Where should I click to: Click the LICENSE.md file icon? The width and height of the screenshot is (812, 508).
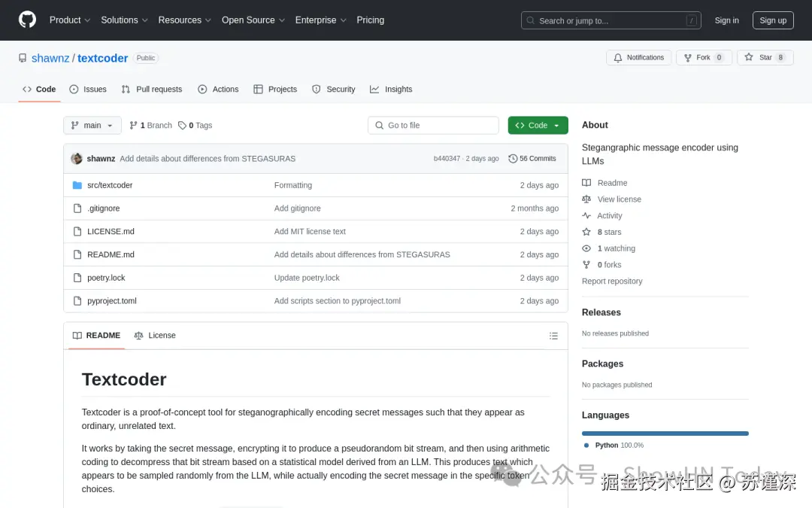point(77,231)
